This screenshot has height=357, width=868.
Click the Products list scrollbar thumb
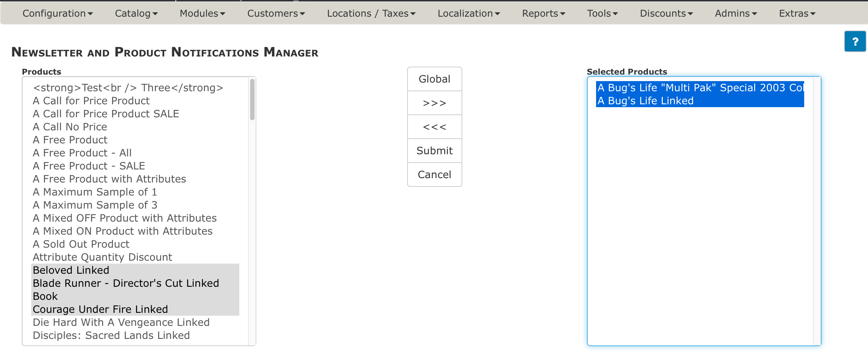[252, 100]
